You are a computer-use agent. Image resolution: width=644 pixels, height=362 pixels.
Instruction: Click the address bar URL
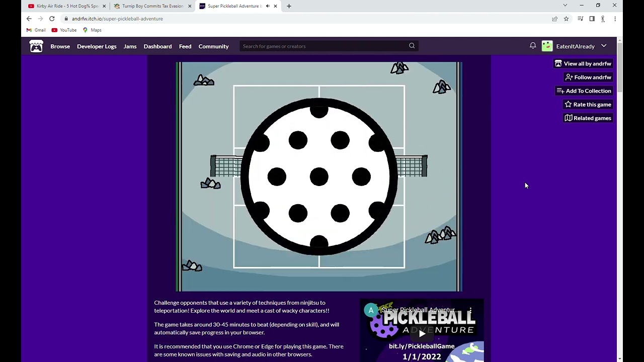(117, 19)
